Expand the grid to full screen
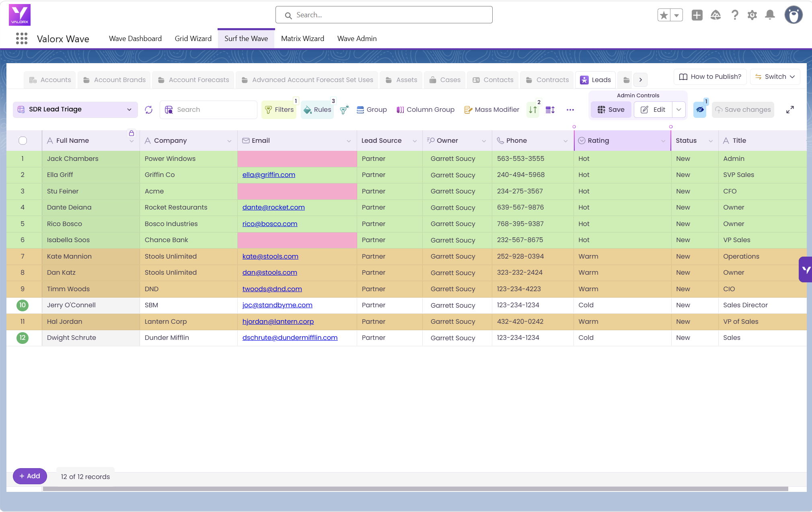The width and height of the screenshot is (812, 512). (x=790, y=110)
